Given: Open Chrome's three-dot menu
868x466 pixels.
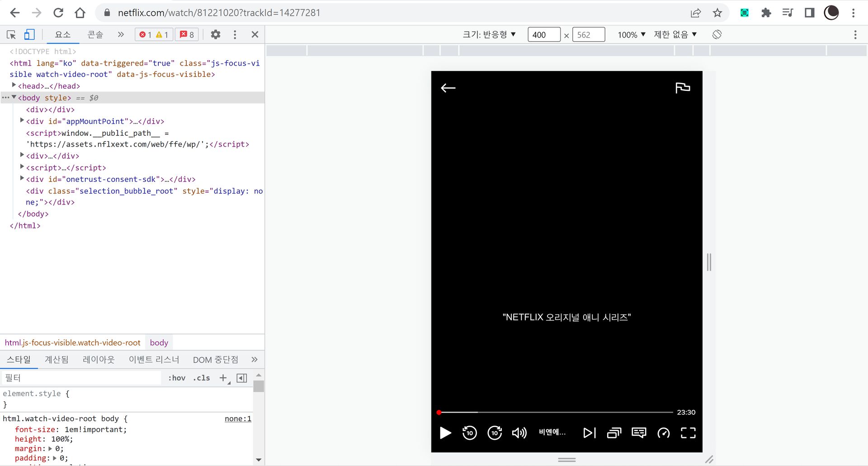Looking at the screenshot, I should tap(854, 13).
